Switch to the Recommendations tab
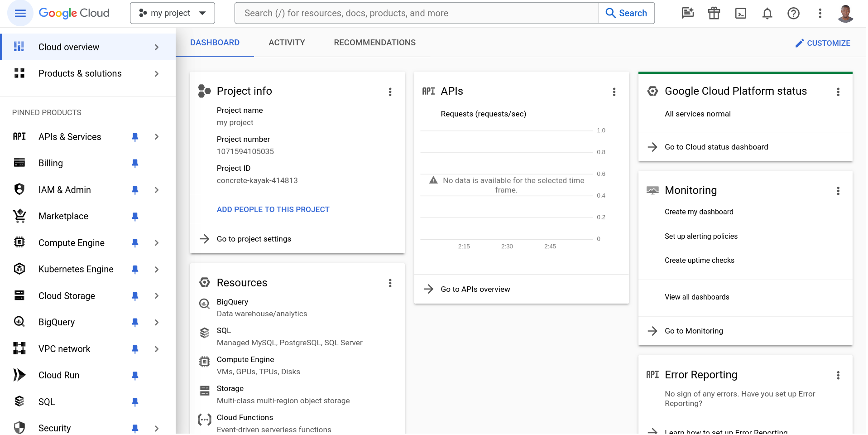The height and width of the screenshot is (435, 868). tap(374, 43)
